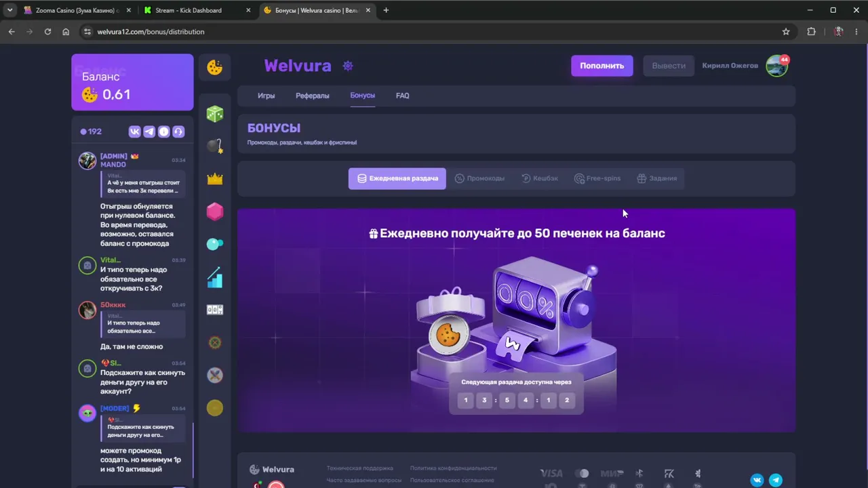The height and width of the screenshot is (488, 868).
Task: View site information in the address bar
Action: (x=87, y=32)
